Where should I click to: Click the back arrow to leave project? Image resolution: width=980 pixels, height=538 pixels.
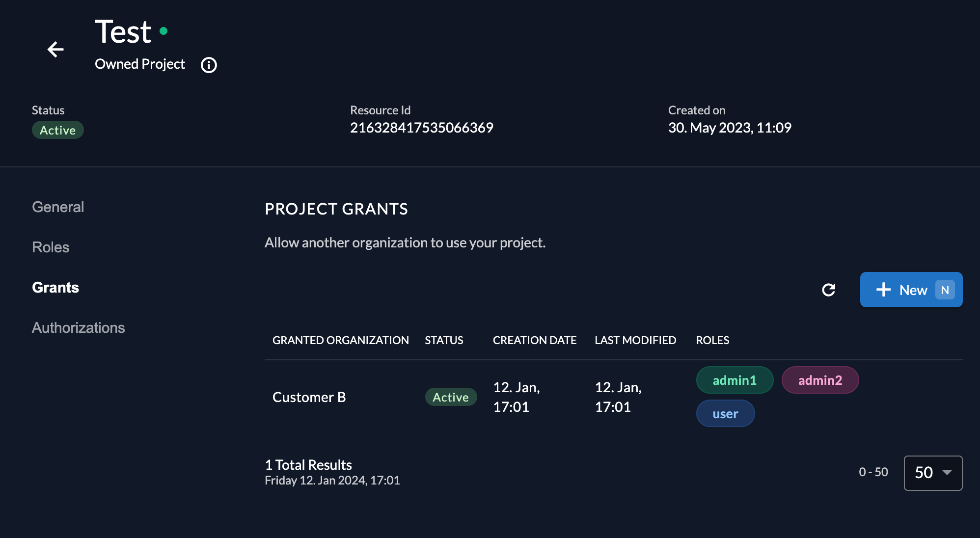(x=55, y=50)
